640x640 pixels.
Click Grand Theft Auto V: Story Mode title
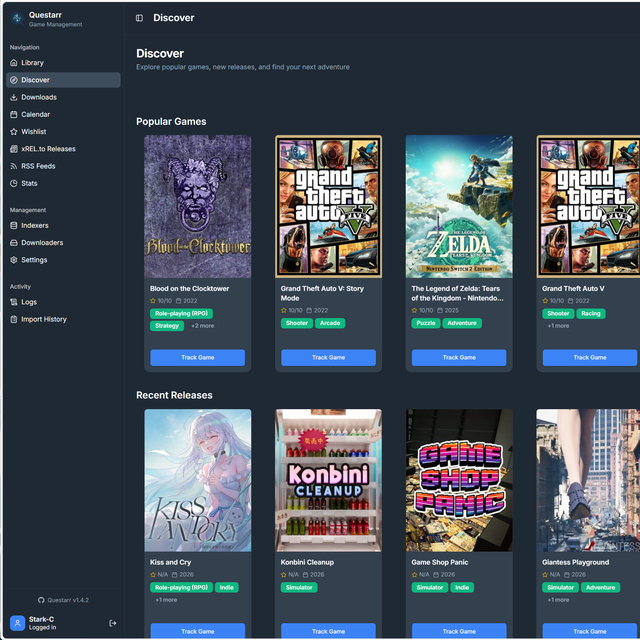click(322, 293)
